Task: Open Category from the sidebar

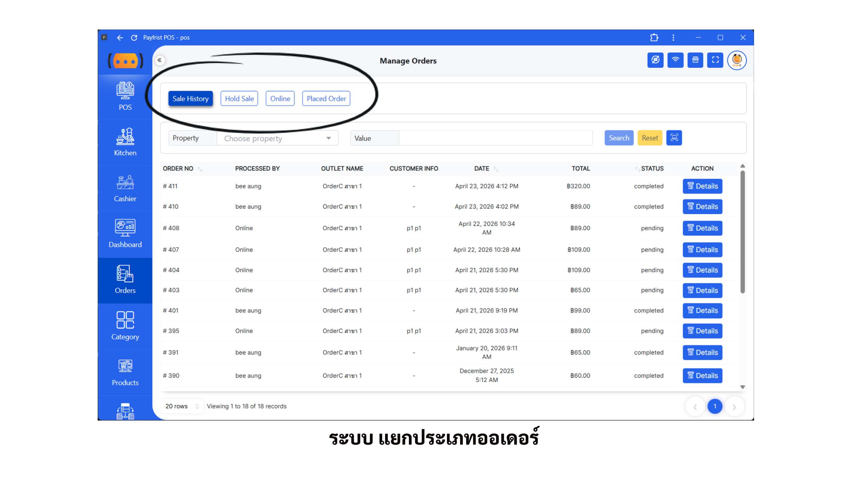Action: tap(125, 326)
